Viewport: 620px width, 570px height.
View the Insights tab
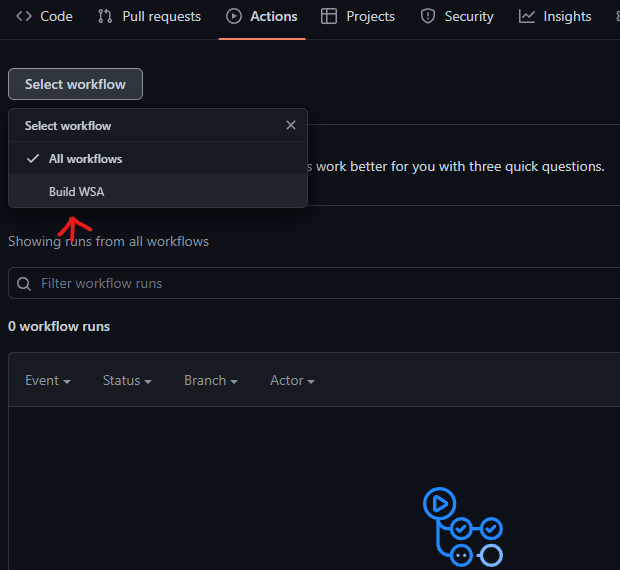555,16
